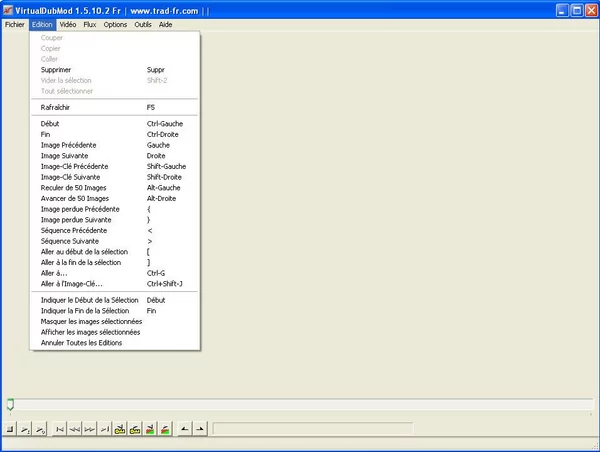
Task: Select Image-Clé Précédente entry
Action: (x=115, y=166)
